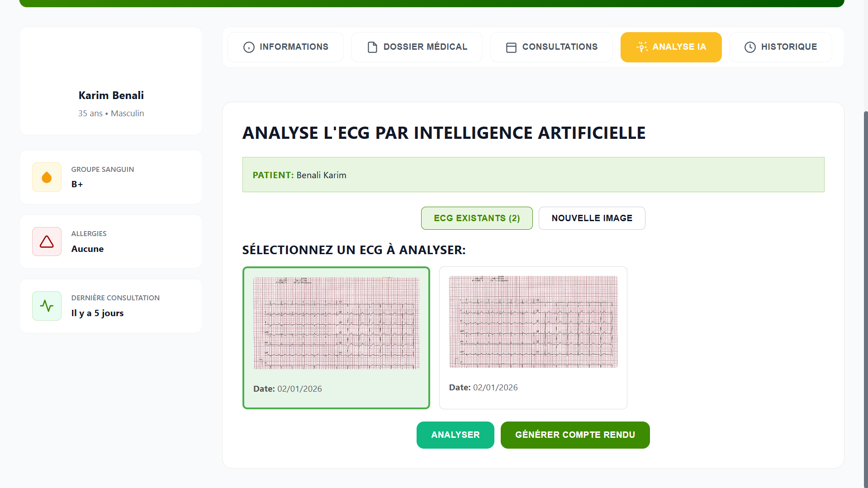
Task: Click the patient name Karim Benali
Action: (111, 95)
